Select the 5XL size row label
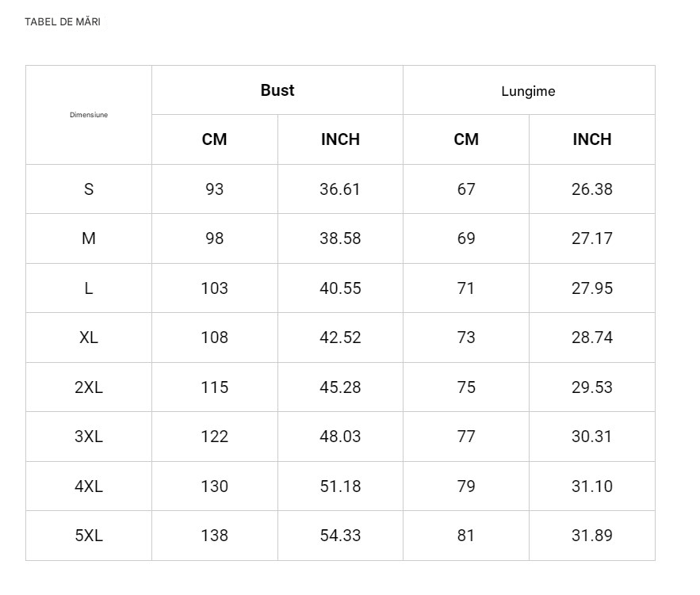Screen dimensions: 700x595 click(89, 536)
